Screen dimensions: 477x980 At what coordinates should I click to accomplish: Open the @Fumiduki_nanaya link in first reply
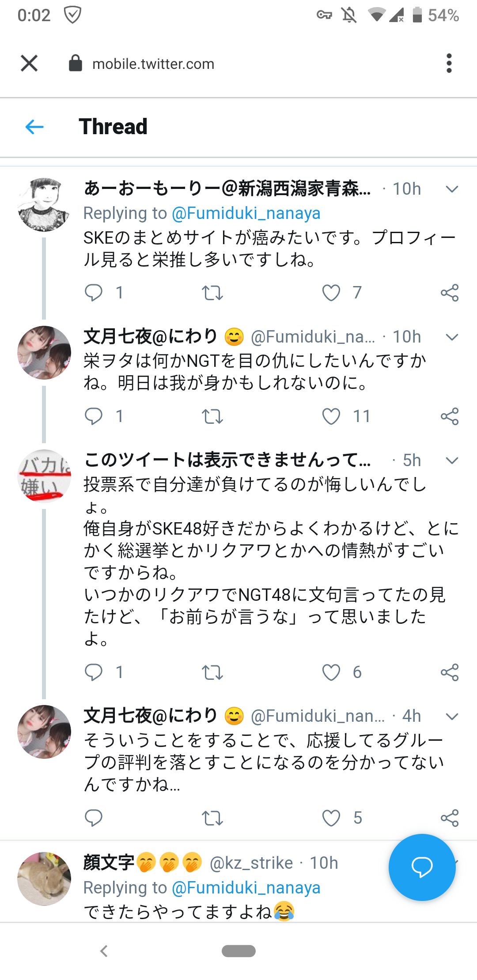(x=246, y=213)
